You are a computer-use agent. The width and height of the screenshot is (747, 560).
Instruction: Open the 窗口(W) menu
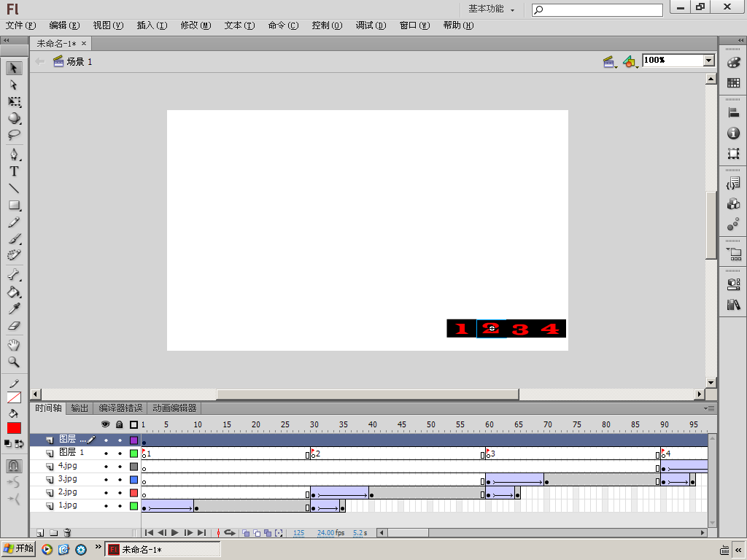point(414,26)
